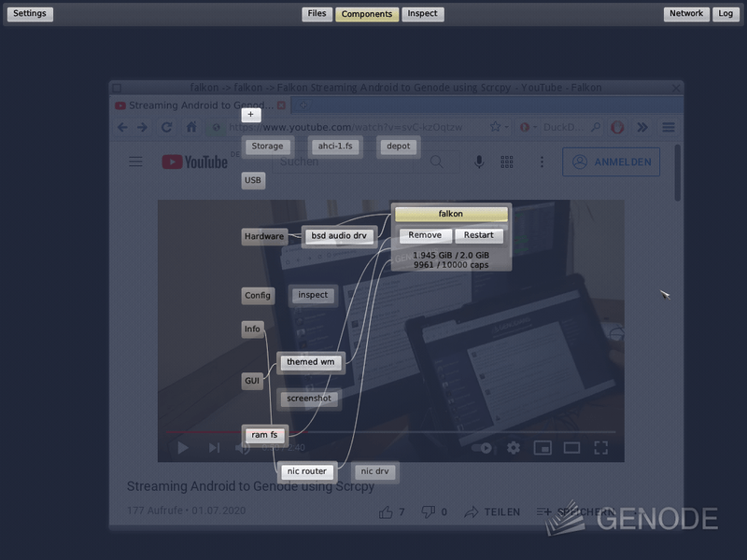Switch to the Files tab
The height and width of the screenshot is (560, 747).
coord(317,14)
